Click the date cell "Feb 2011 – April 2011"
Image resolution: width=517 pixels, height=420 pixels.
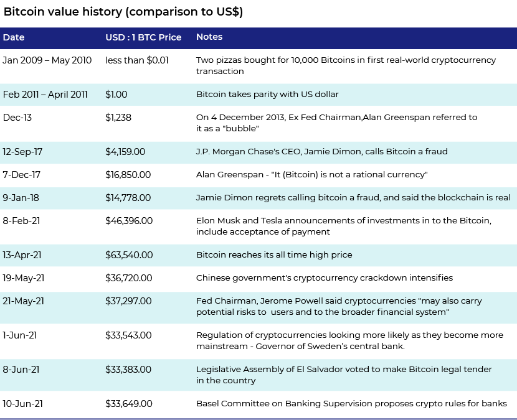point(45,95)
